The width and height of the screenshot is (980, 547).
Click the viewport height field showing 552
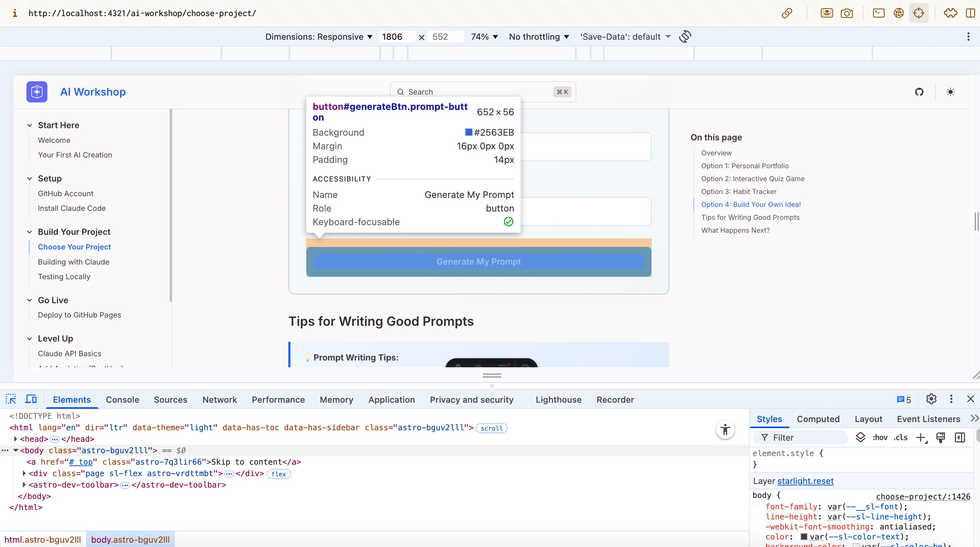[x=446, y=37]
